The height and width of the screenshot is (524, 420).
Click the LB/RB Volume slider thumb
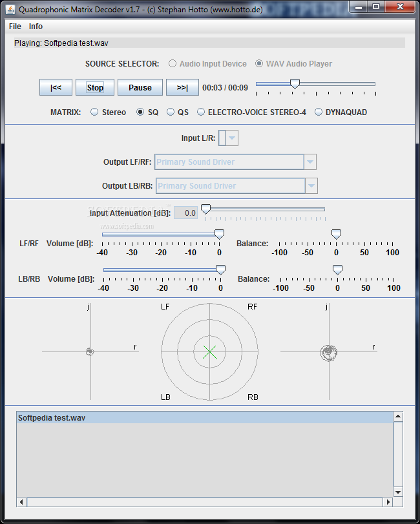(220, 269)
